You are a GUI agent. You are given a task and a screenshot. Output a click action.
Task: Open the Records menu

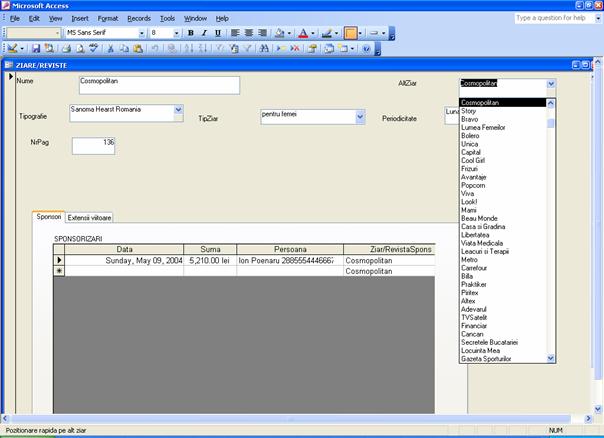139,18
